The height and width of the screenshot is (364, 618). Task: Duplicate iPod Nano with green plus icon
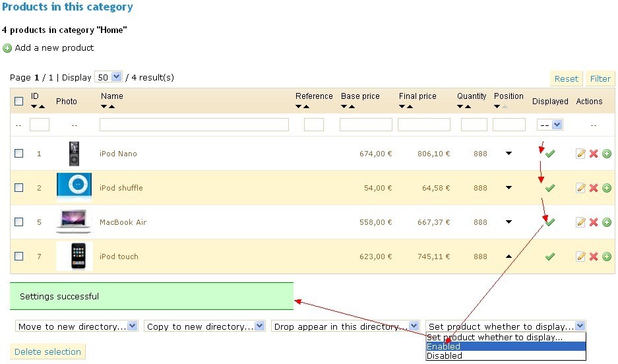tap(607, 154)
